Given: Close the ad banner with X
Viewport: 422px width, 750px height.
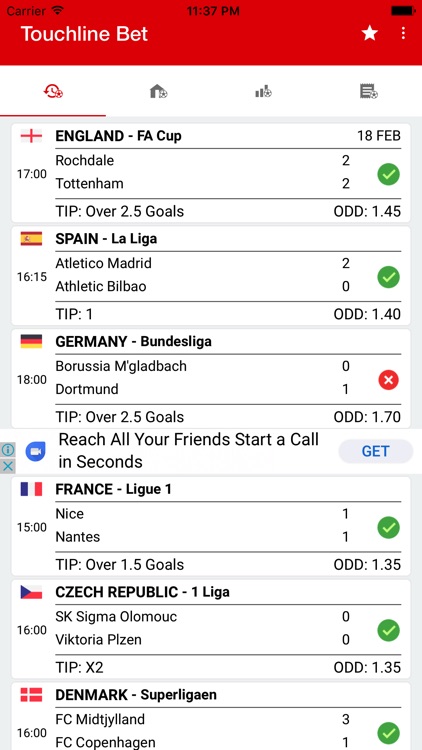Looking at the screenshot, I should tap(8, 466).
